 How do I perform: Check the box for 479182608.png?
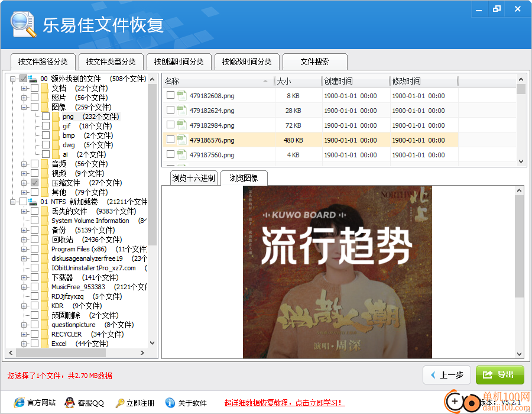point(170,95)
